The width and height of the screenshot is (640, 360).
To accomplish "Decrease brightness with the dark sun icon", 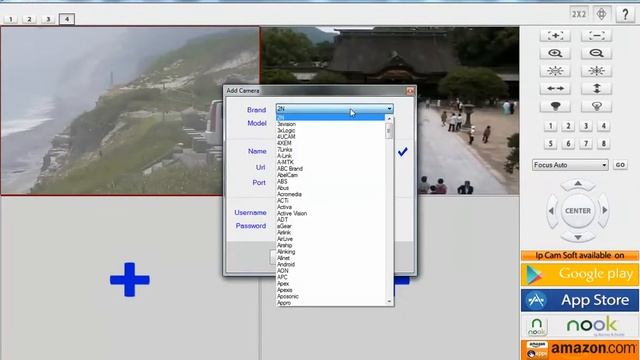I will pos(596,71).
